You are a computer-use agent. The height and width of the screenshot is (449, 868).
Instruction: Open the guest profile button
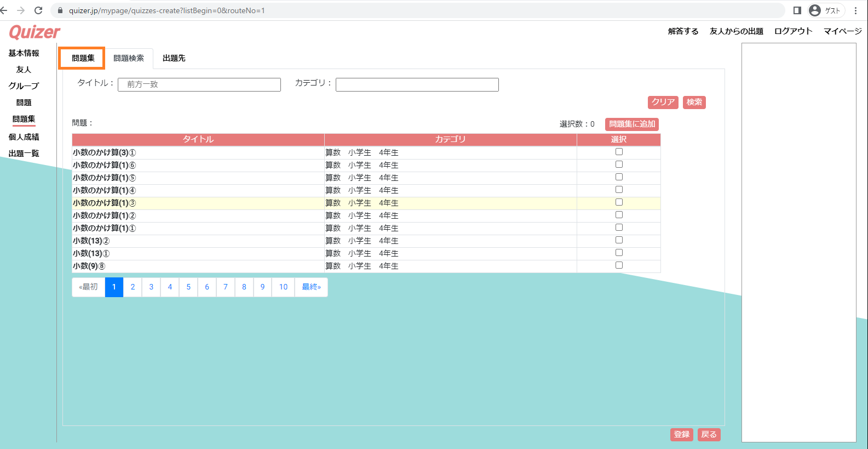(826, 10)
